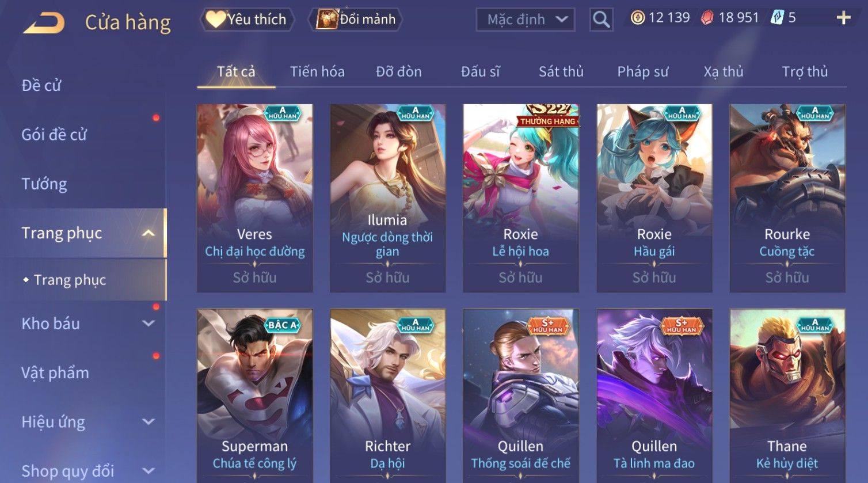This screenshot has height=483, width=868.
Task: Open the search magnifier icon
Action: pos(601,20)
